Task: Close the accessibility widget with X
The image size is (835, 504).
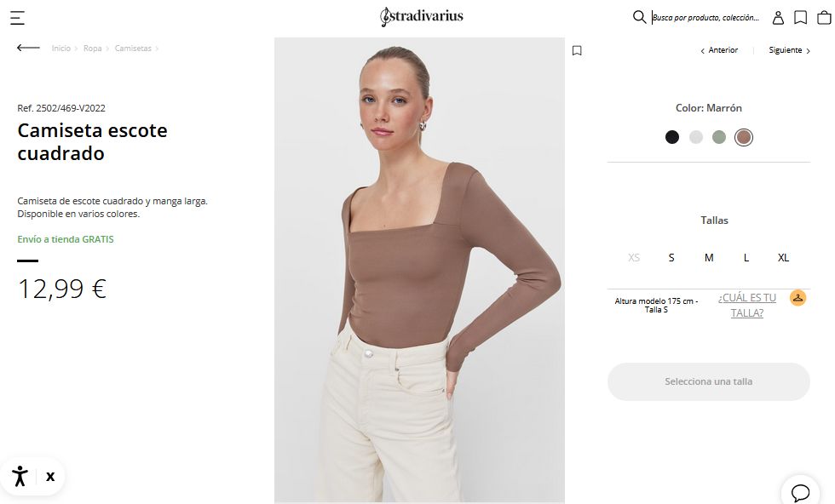Action: (x=50, y=476)
